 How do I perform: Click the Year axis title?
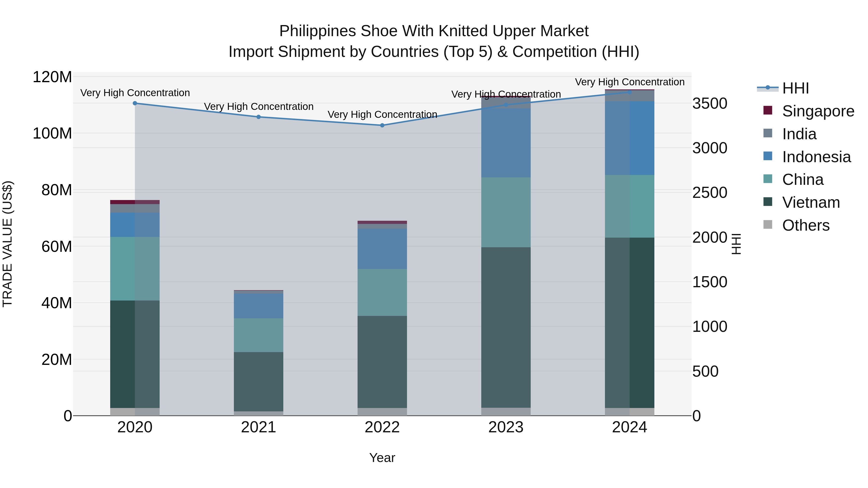coord(382,458)
